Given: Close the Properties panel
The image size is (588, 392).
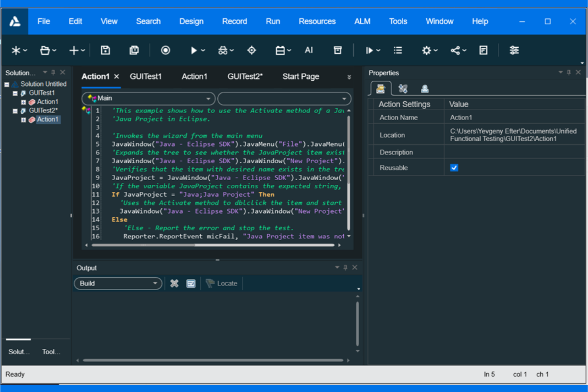Looking at the screenshot, I should point(578,73).
